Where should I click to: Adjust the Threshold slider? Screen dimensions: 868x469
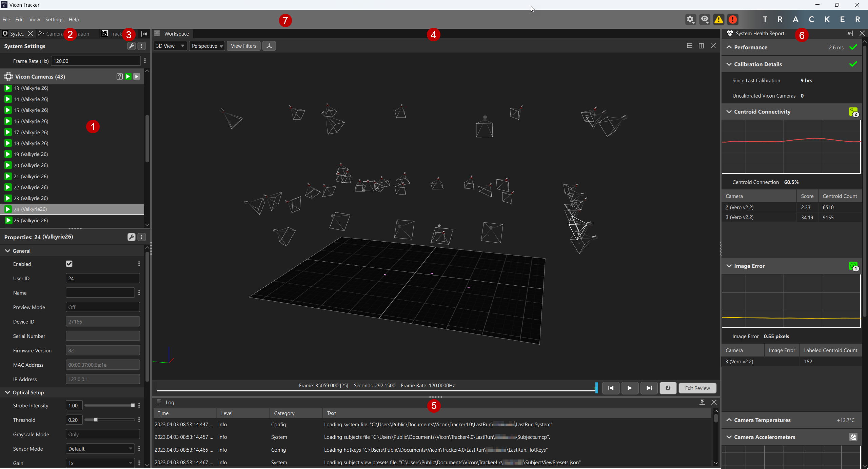[x=110, y=420]
